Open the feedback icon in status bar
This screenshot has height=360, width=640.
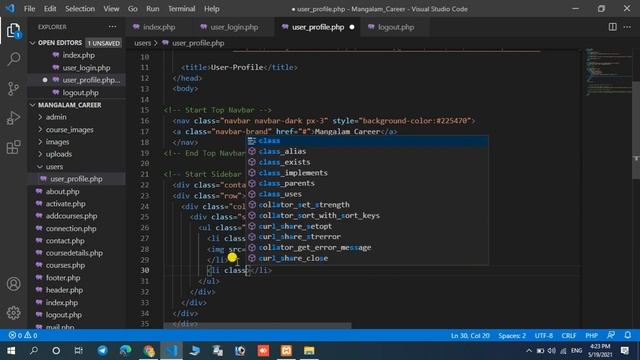pos(611,335)
